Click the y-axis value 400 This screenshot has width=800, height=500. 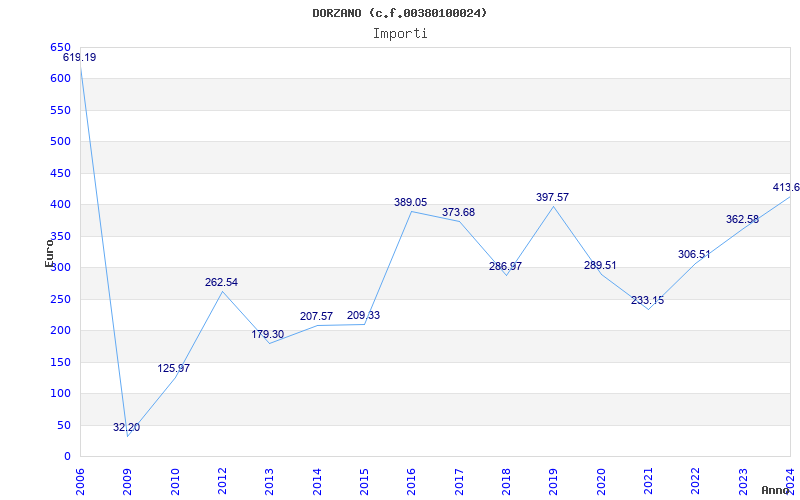[60, 205]
